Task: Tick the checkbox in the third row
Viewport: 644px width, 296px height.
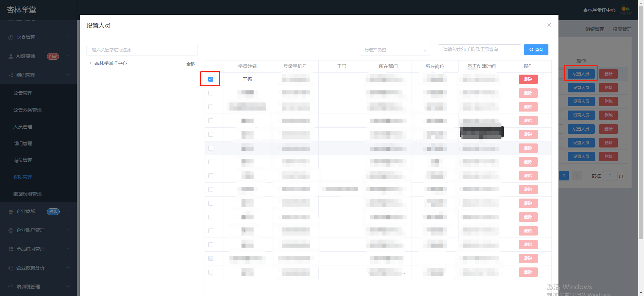Action: click(x=211, y=107)
